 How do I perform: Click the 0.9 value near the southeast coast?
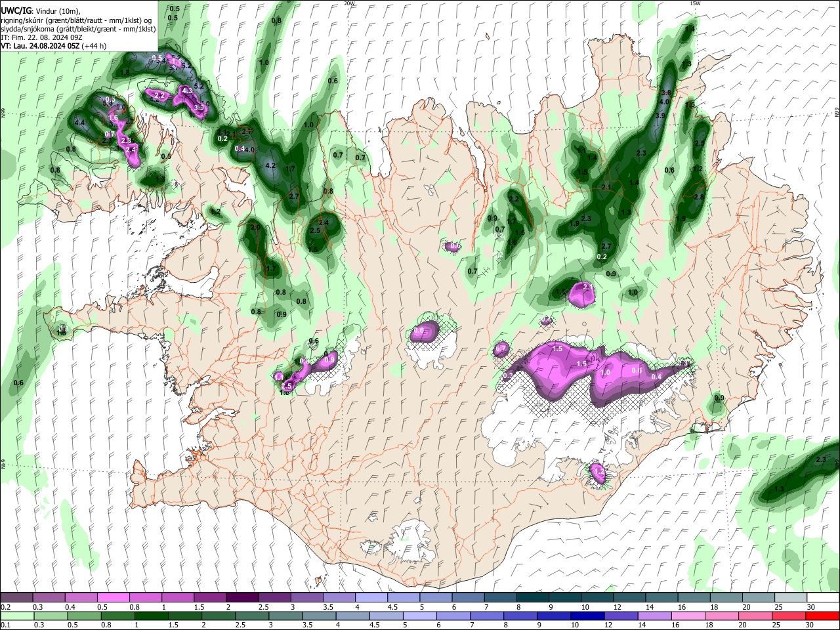click(x=719, y=398)
